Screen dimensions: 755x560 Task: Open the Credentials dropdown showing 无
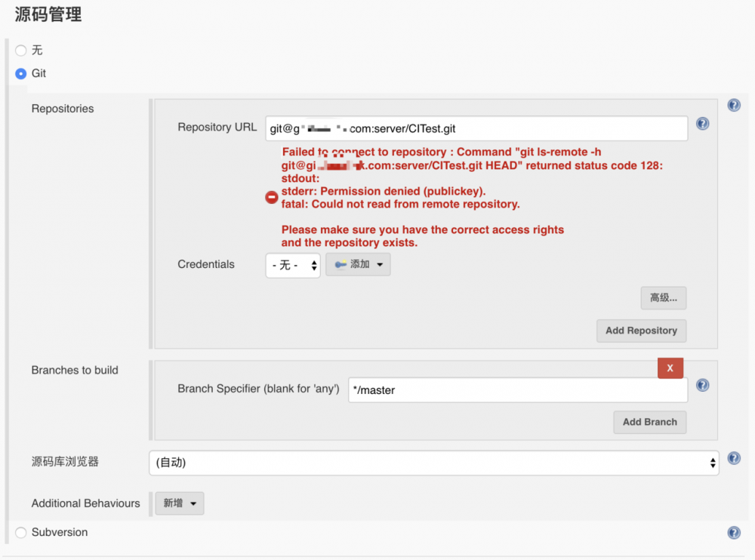coord(292,265)
